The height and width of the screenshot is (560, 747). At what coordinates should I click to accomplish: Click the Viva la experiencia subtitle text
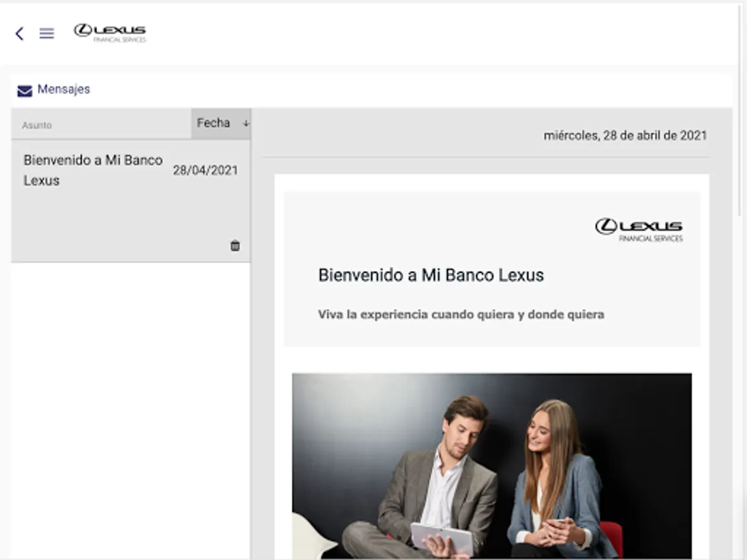pyautogui.click(x=461, y=314)
